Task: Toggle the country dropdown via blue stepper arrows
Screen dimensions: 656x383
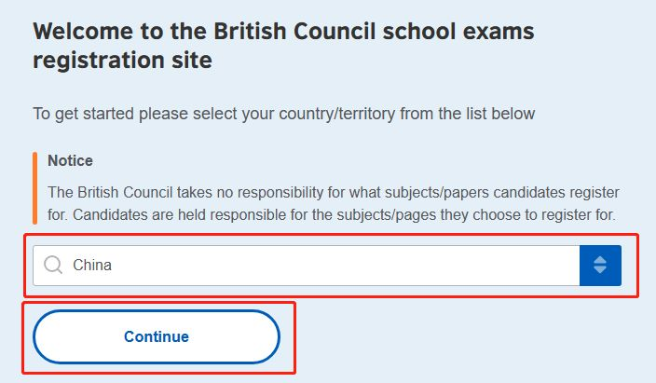Action: [600, 265]
